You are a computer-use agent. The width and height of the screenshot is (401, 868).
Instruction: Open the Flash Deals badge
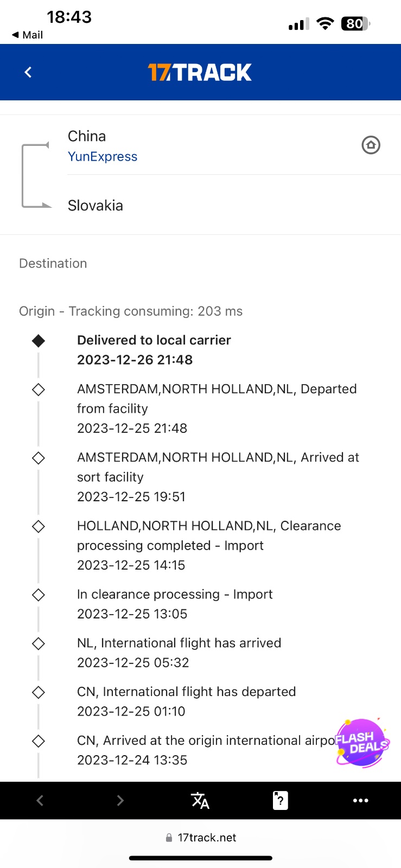pyautogui.click(x=361, y=742)
